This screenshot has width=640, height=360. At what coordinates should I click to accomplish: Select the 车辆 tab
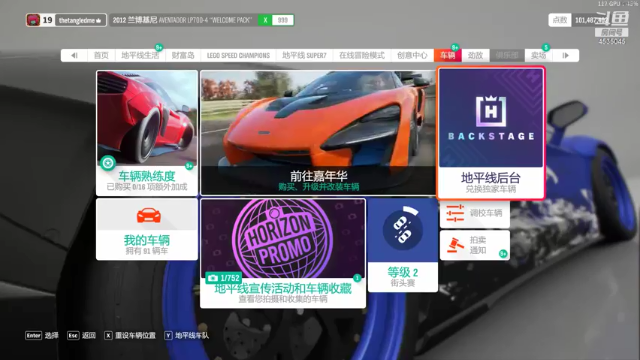[x=448, y=56]
